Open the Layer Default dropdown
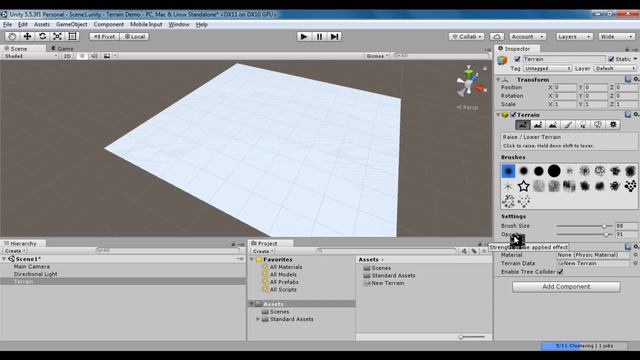640x360 pixels. coord(616,68)
